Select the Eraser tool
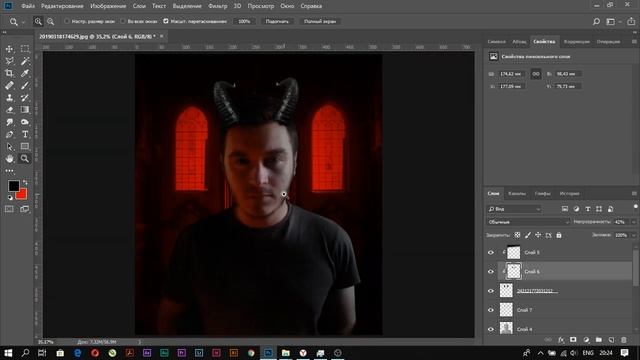The image size is (640, 360). coord(9,110)
